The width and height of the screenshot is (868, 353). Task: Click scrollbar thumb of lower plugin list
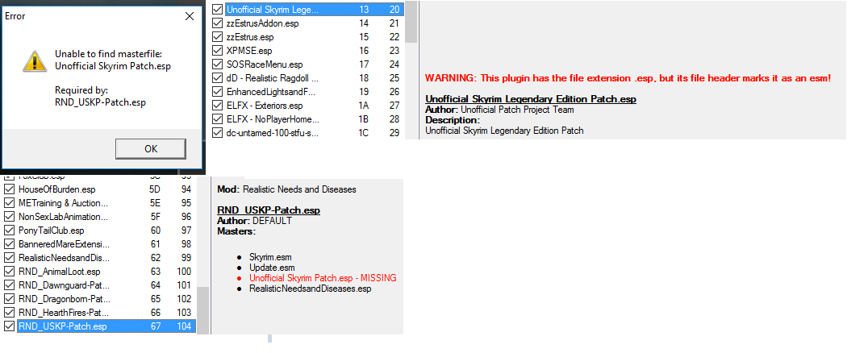203,310
